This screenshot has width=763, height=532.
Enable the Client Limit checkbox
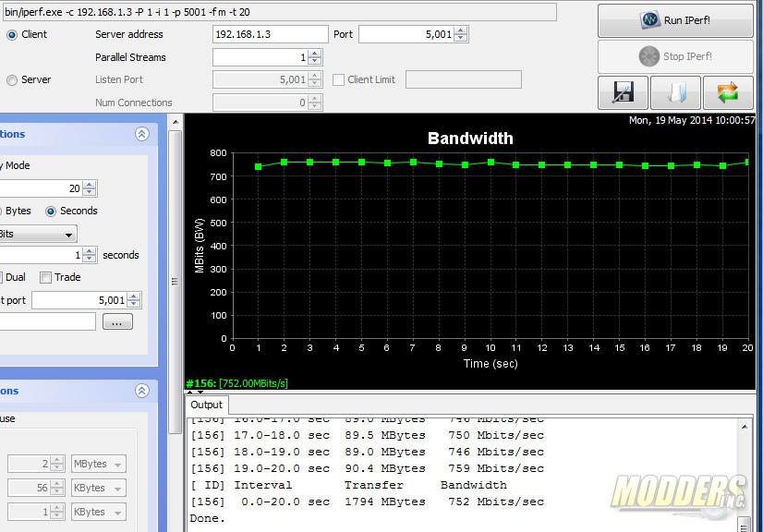click(x=338, y=79)
